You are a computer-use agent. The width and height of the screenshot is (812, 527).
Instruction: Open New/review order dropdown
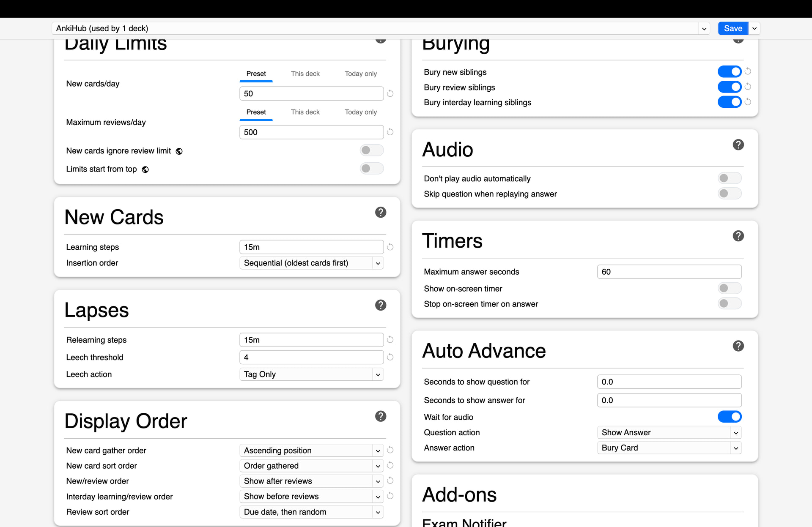tap(312, 481)
